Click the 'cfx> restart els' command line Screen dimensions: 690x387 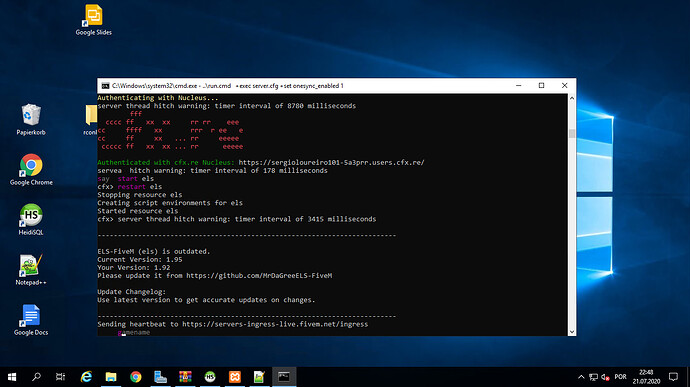tap(129, 187)
